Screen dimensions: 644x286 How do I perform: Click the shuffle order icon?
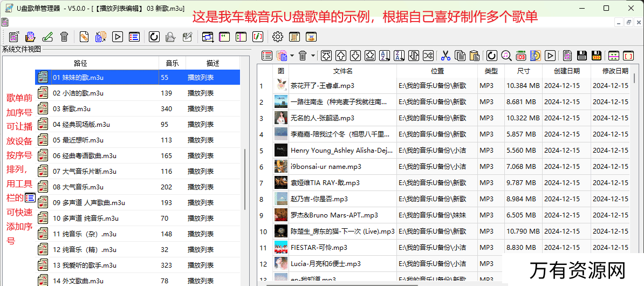coord(428,55)
